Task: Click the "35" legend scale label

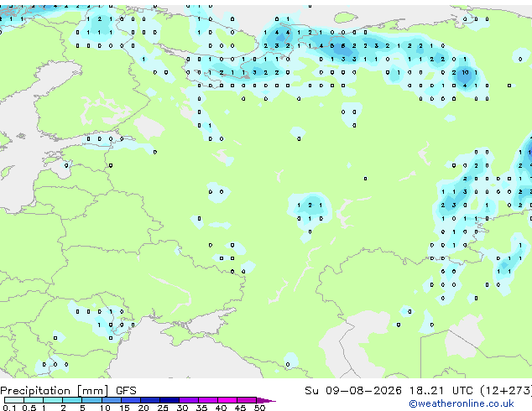Action: (201, 408)
